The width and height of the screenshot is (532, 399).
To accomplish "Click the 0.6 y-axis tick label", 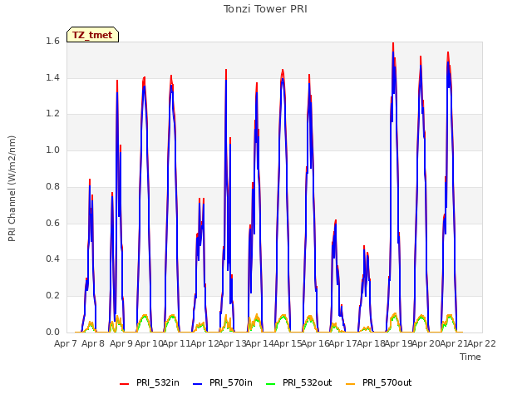I will click(52, 223).
